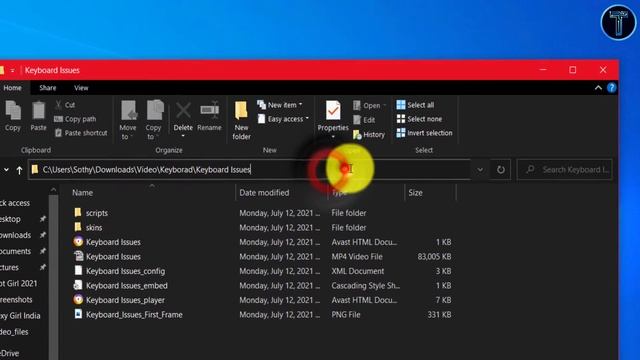
Task: Select the Keyboard Issues MP4 video file
Action: [113, 256]
